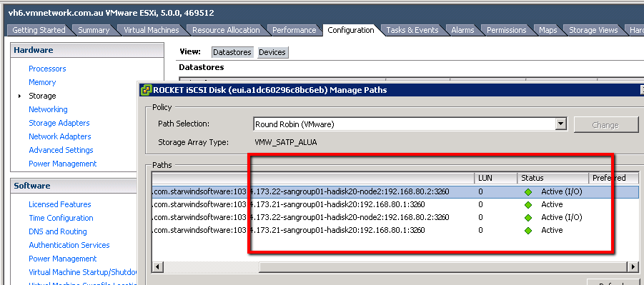The image size is (644, 285).
Task: Click the Manage Paths dialog title icon
Action: coord(146,89)
